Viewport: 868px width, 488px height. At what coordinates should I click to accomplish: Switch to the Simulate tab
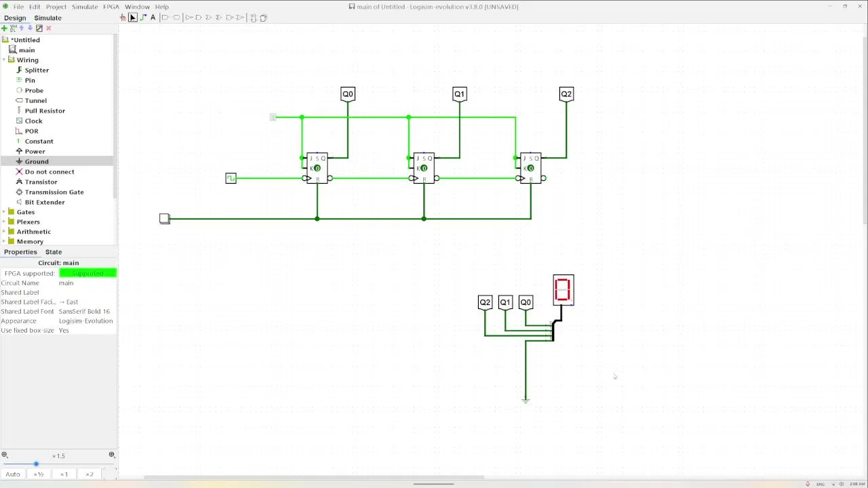pos(47,18)
